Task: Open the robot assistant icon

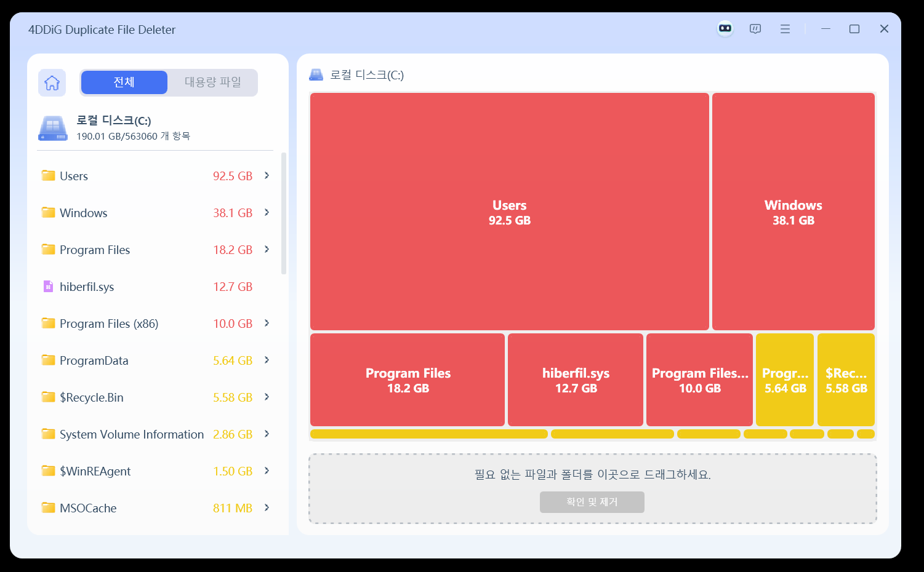Action: click(x=725, y=28)
